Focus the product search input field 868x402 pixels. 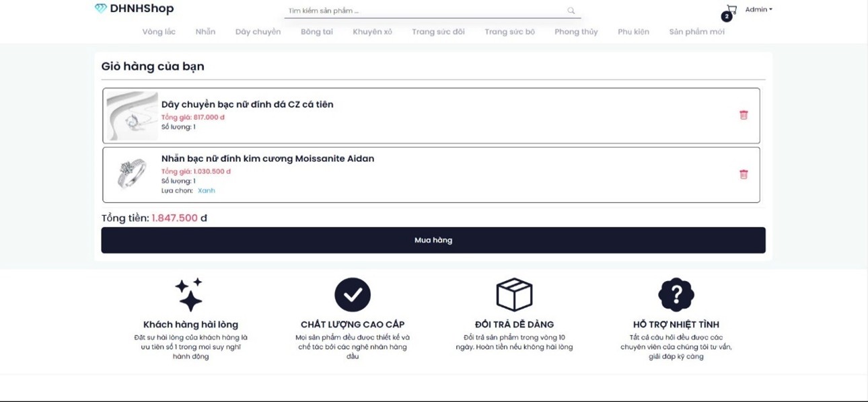pos(424,11)
